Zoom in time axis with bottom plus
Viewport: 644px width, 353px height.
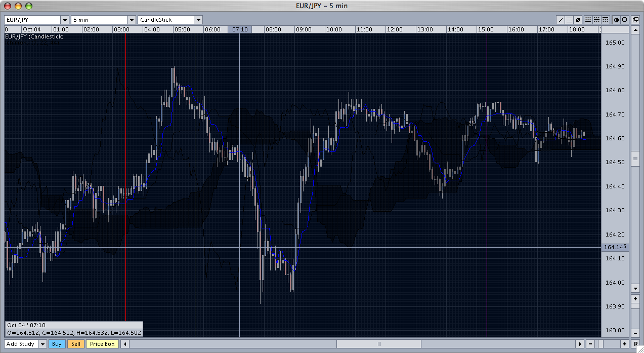(625, 344)
